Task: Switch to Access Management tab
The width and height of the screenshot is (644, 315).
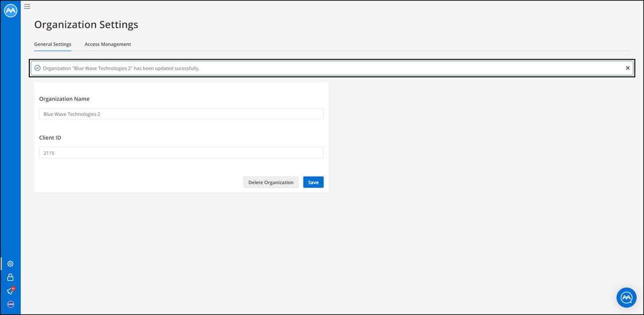Action: pyautogui.click(x=108, y=44)
